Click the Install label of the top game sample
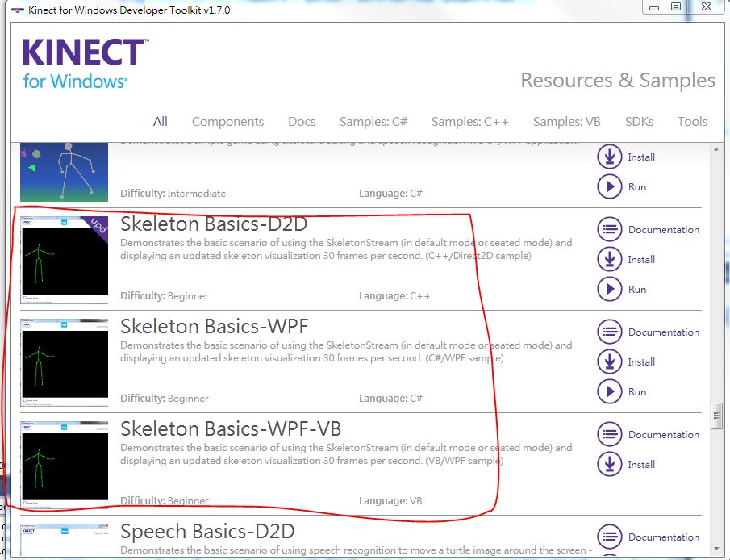Screen dimensions: 730x560 coord(641,157)
